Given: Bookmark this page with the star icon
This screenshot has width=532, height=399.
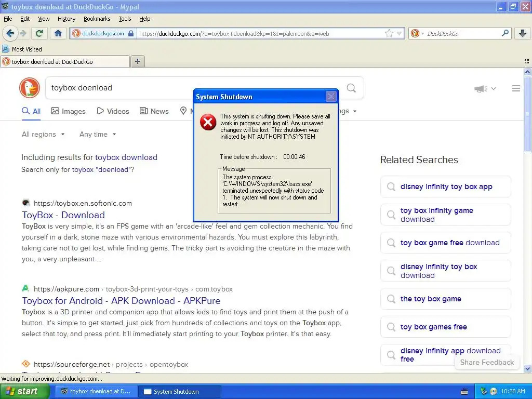Looking at the screenshot, I should 389,33.
